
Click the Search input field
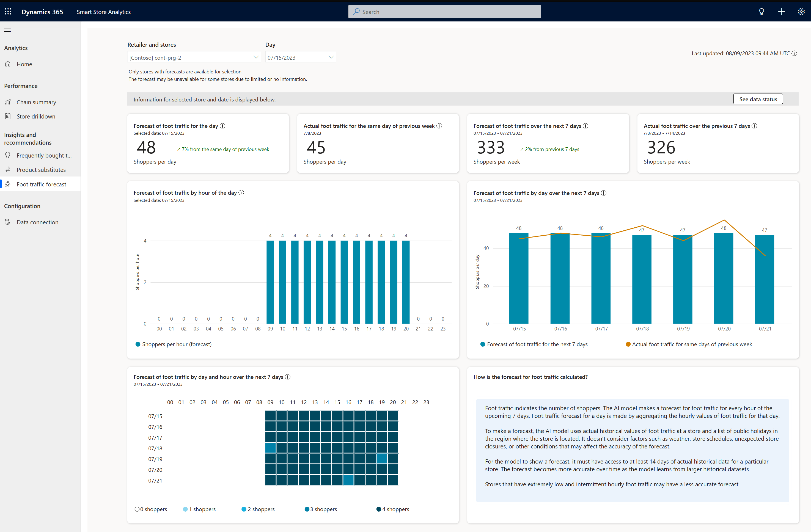tap(444, 12)
